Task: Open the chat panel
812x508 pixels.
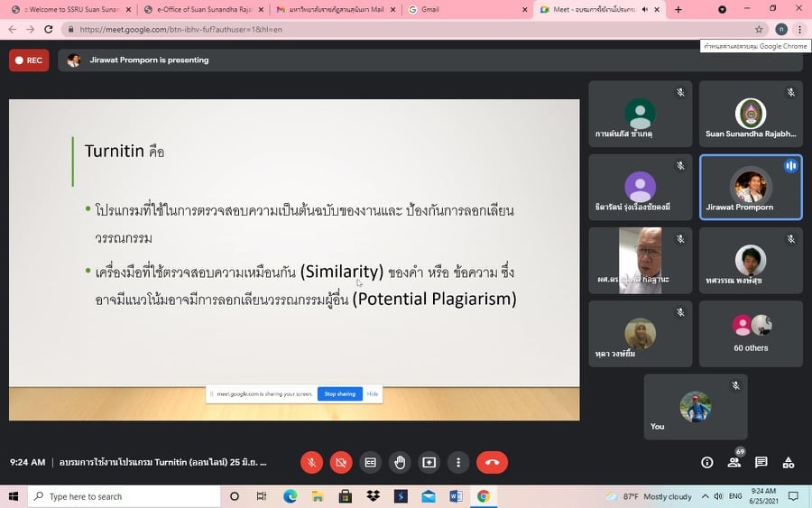Action: coord(761,462)
